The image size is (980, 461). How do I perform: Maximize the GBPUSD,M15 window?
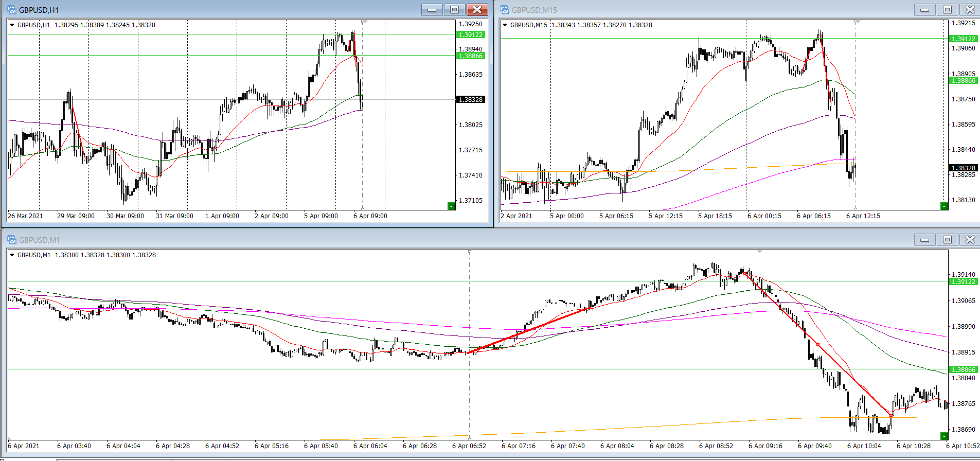click(x=947, y=10)
